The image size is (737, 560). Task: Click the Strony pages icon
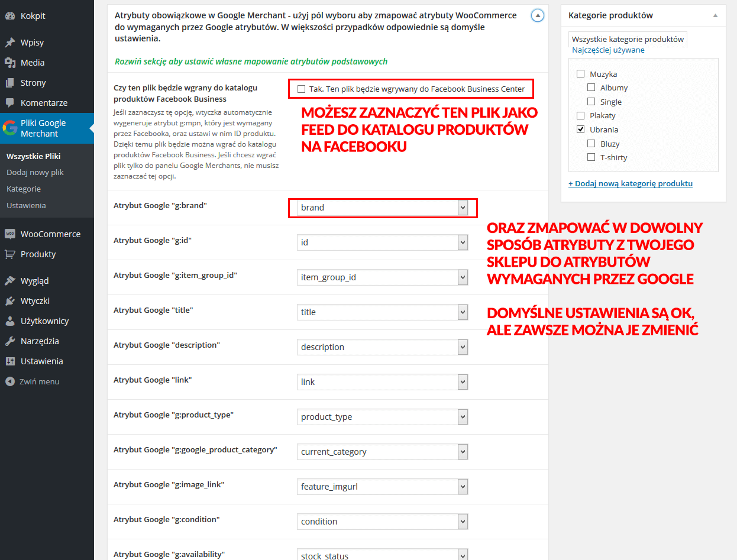pyautogui.click(x=10, y=83)
